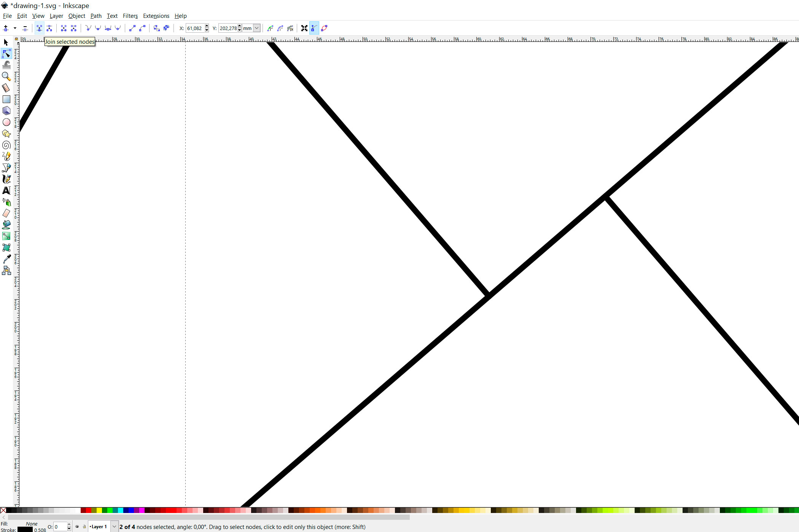
Task: Click the X coordinate input field
Action: tap(195, 28)
